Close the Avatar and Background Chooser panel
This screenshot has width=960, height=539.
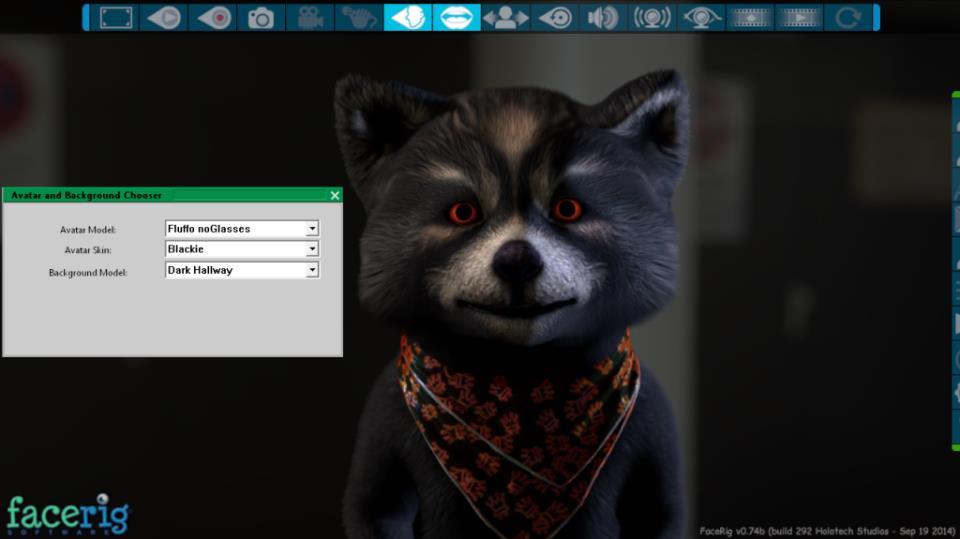(335, 195)
